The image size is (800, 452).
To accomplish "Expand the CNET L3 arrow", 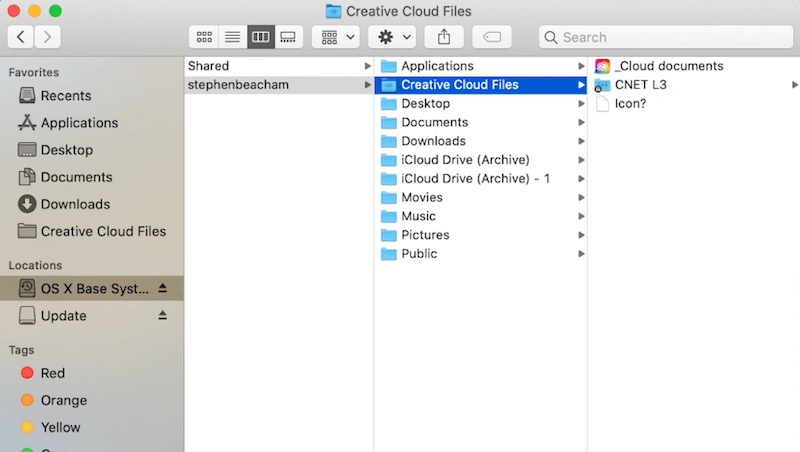I will click(x=795, y=85).
